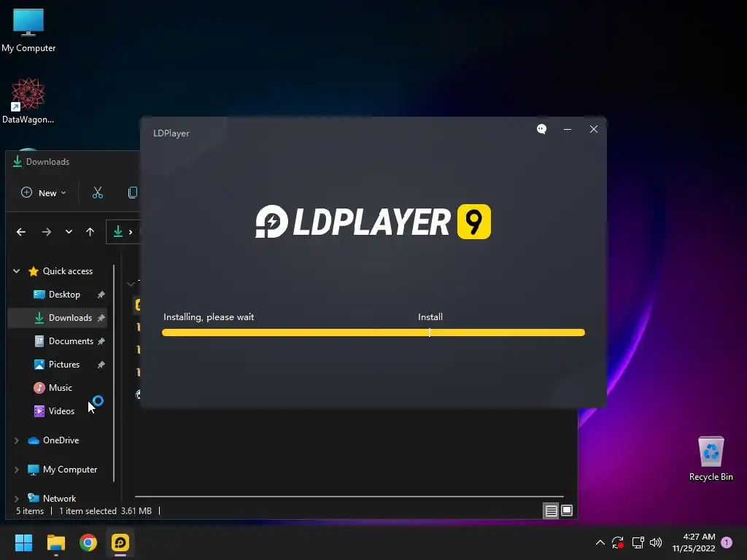Image resolution: width=747 pixels, height=560 pixels.
Task: Open Documents folder in sidebar
Action: (71, 341)
